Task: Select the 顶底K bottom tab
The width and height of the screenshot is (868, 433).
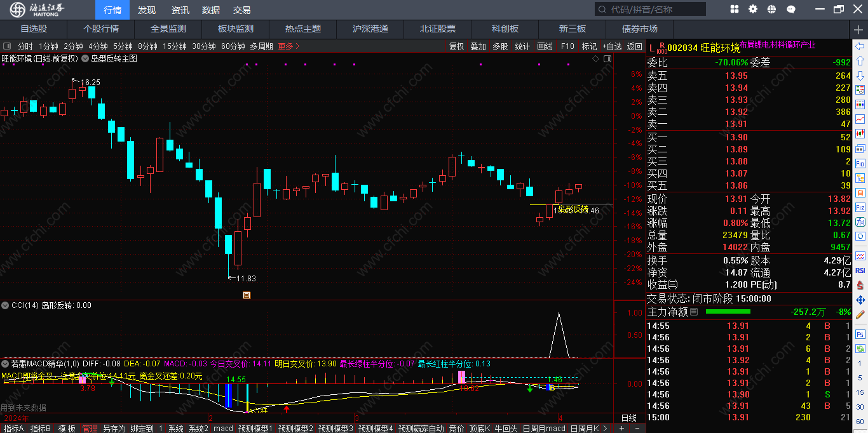Action: 478,429
